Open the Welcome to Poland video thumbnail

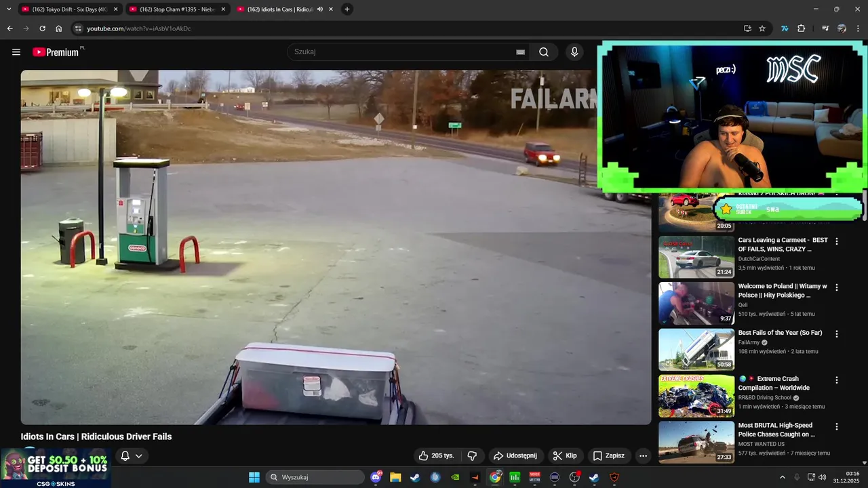[696, 304]
